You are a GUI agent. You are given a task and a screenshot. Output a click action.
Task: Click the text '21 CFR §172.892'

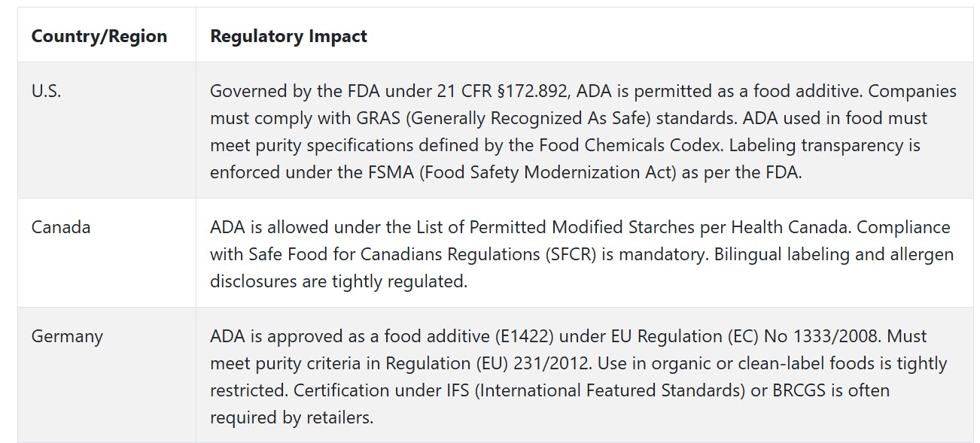495,91
